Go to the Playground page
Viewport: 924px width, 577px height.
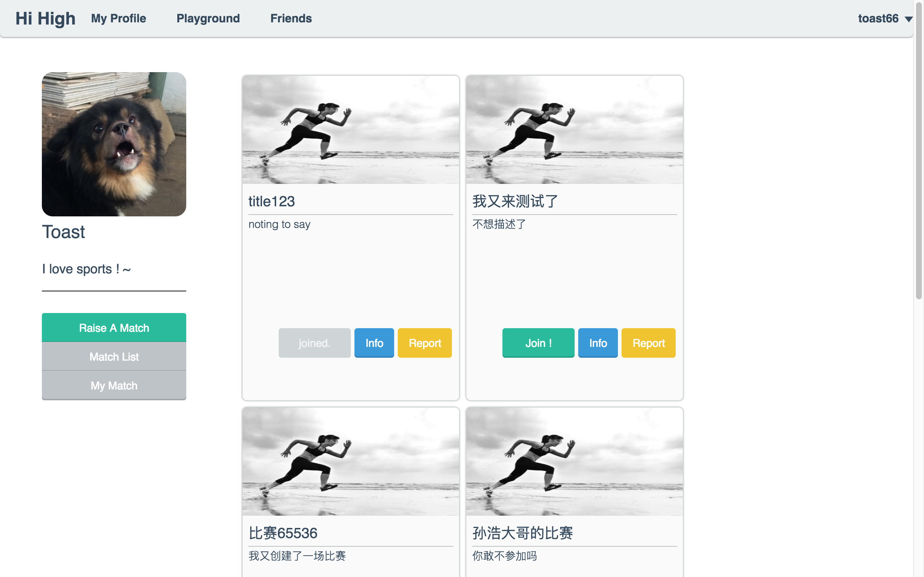208,18
